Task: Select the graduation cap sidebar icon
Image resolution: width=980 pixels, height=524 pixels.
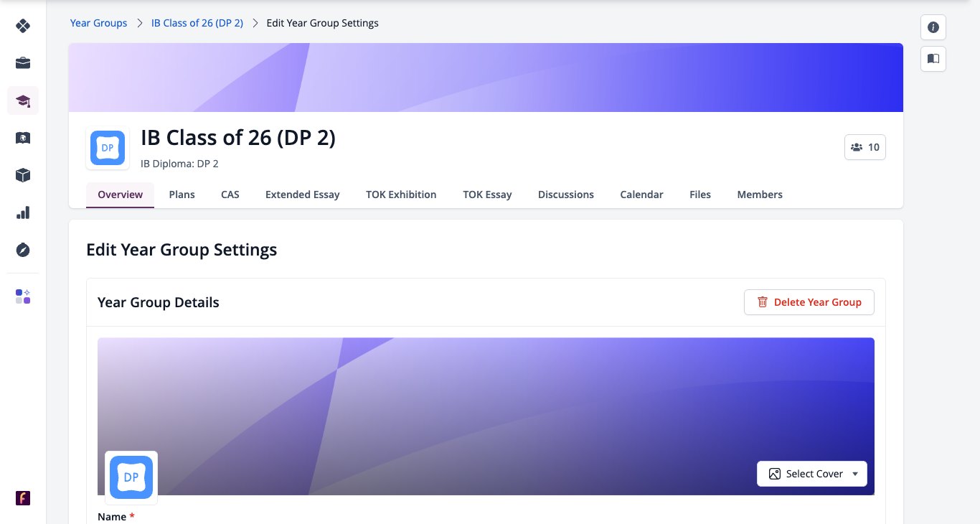Action: (x=23, y=100)
